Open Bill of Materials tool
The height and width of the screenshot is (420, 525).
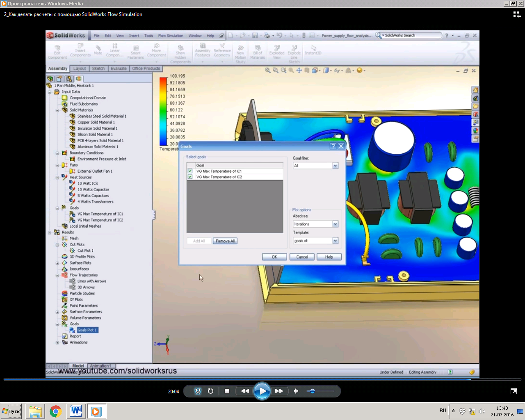(258, 52)
